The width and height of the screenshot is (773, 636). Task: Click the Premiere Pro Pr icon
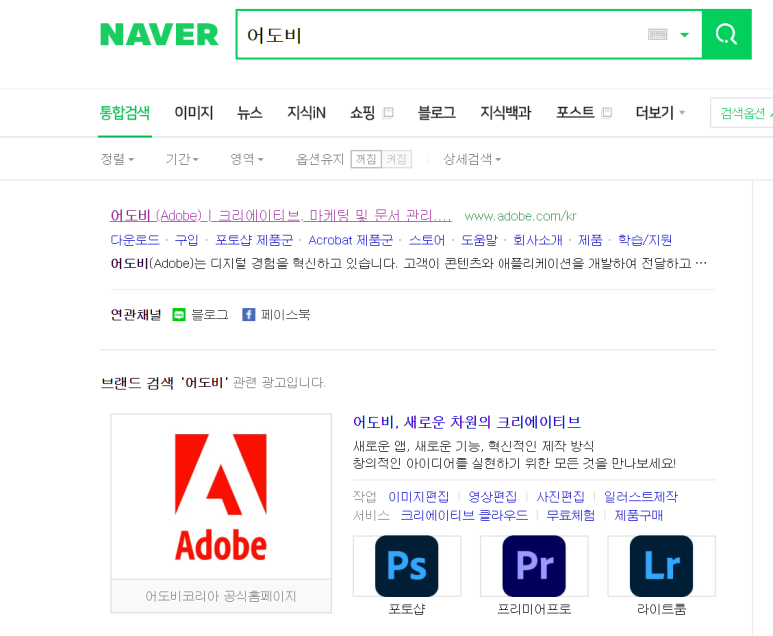click(534, 566)
